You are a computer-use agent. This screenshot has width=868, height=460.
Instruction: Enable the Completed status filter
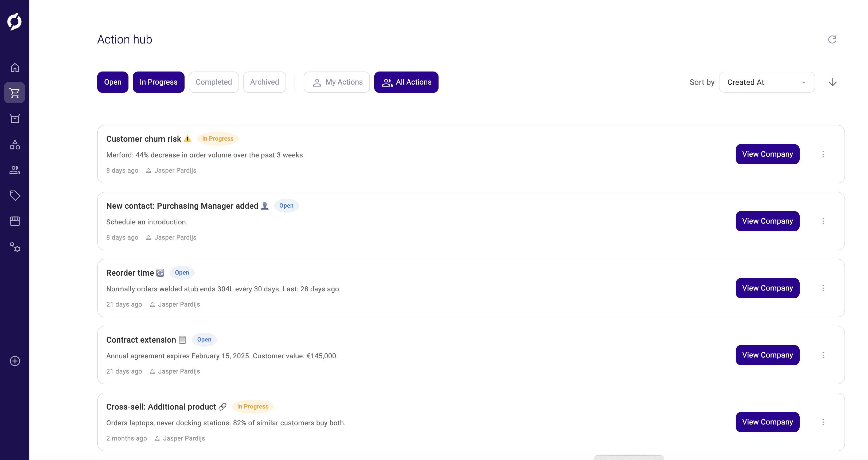point(214,82)
